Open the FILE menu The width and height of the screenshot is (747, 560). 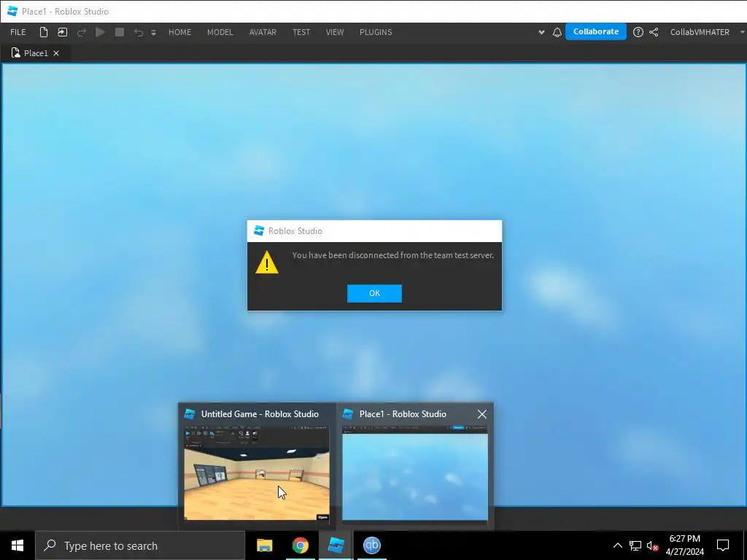coord(18,32)
